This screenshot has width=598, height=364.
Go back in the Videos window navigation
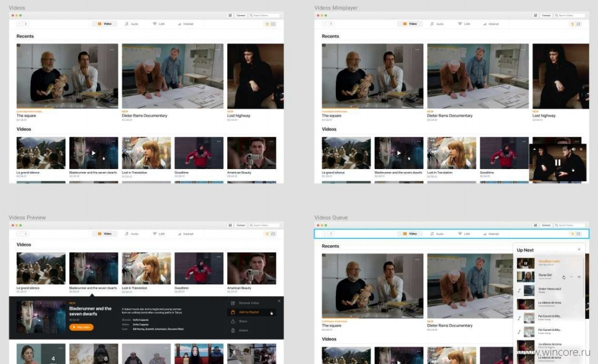coord(19,24)
